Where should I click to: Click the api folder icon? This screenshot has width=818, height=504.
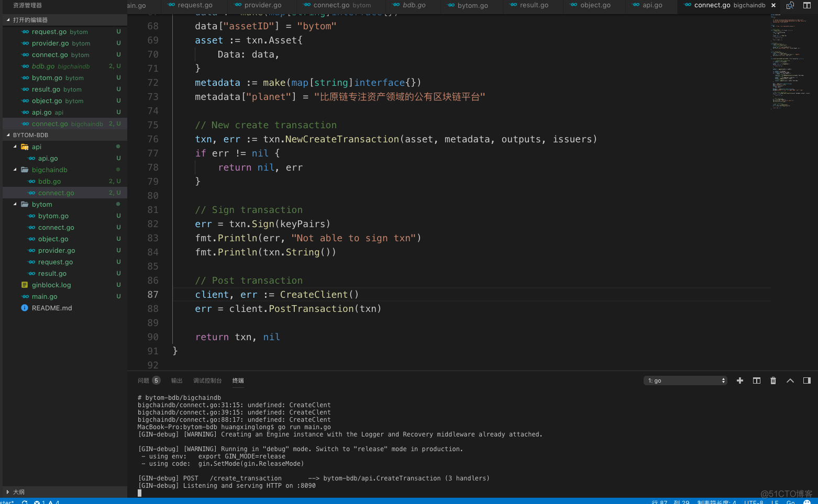pos(25,147)
